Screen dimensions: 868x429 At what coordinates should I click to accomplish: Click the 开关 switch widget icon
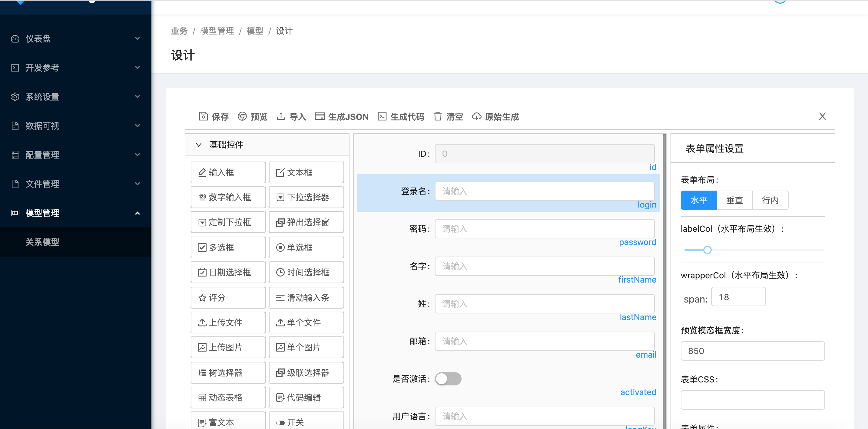[280, 423]
